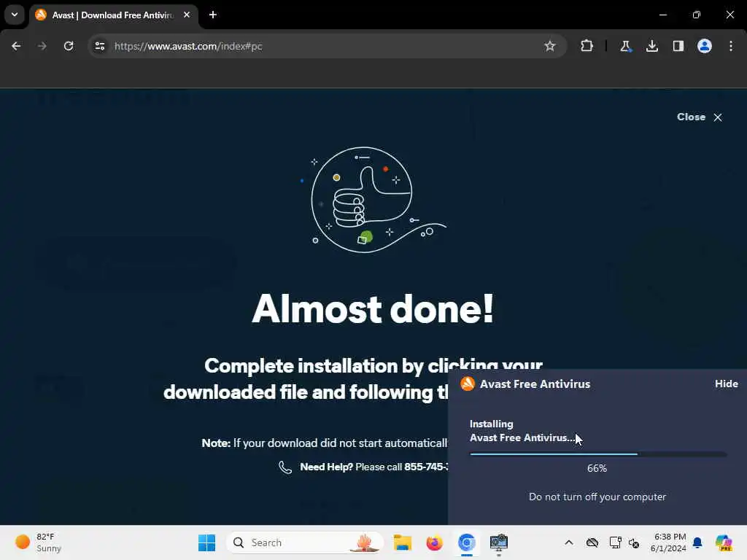The image size is (747, 560).
Task: Open Firefox from the taskbar
Action: (435, 542)
